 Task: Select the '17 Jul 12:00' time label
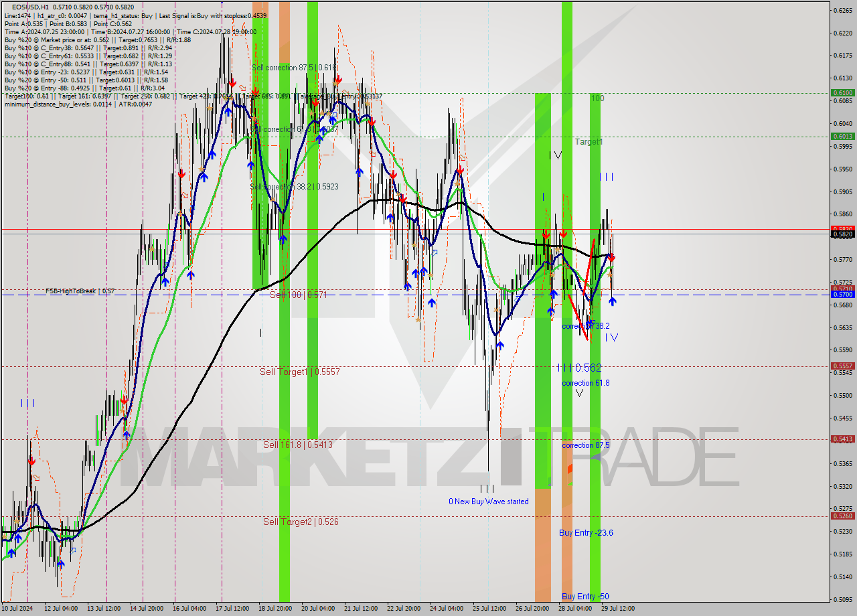[x=234, y=609]
